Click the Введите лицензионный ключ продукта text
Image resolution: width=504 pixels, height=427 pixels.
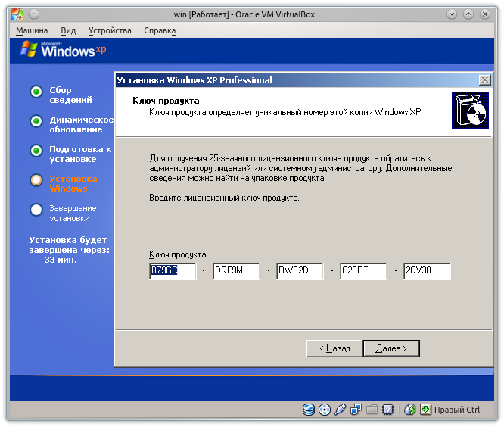point(224,198)
